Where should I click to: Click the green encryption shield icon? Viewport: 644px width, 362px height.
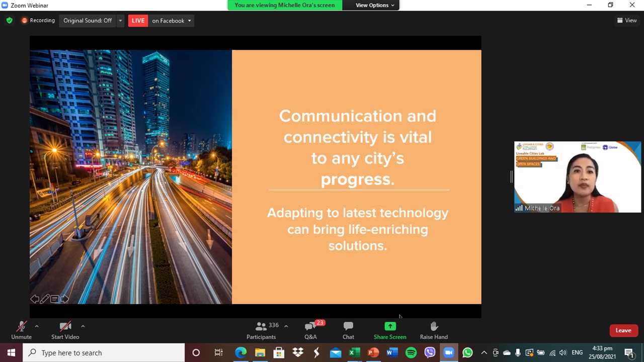click(9, 21)
